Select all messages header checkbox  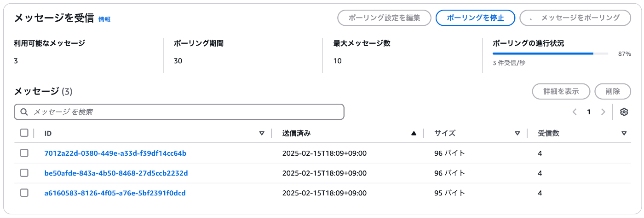click(x=24, y=133)
